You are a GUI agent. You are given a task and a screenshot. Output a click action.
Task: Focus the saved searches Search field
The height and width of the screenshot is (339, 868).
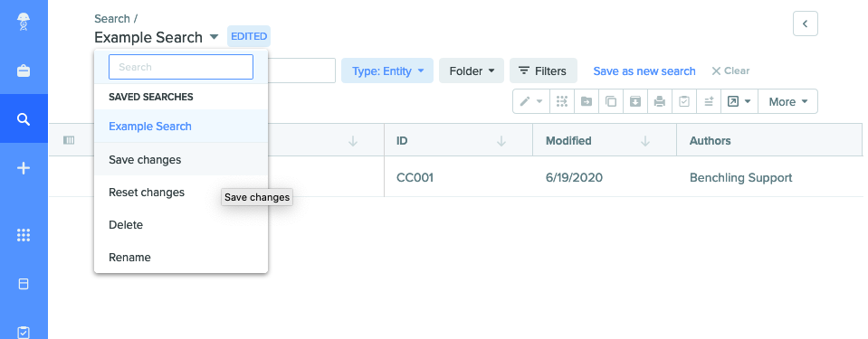click(181, 67)
